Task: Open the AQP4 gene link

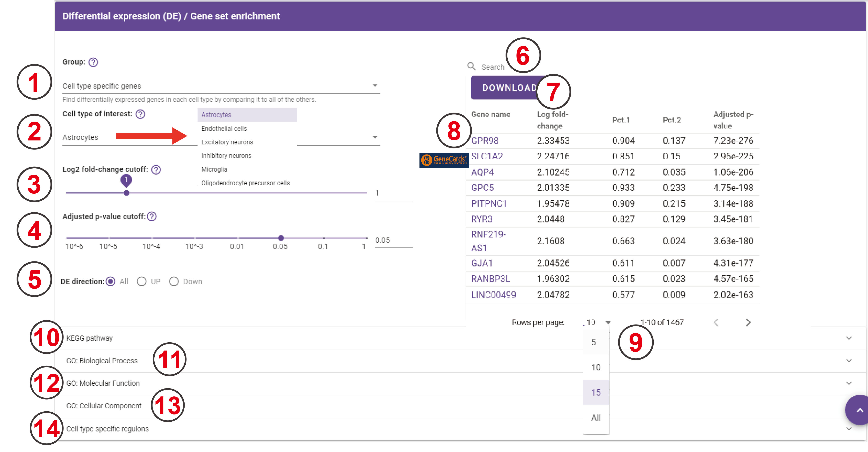Action: coord(482,172)
